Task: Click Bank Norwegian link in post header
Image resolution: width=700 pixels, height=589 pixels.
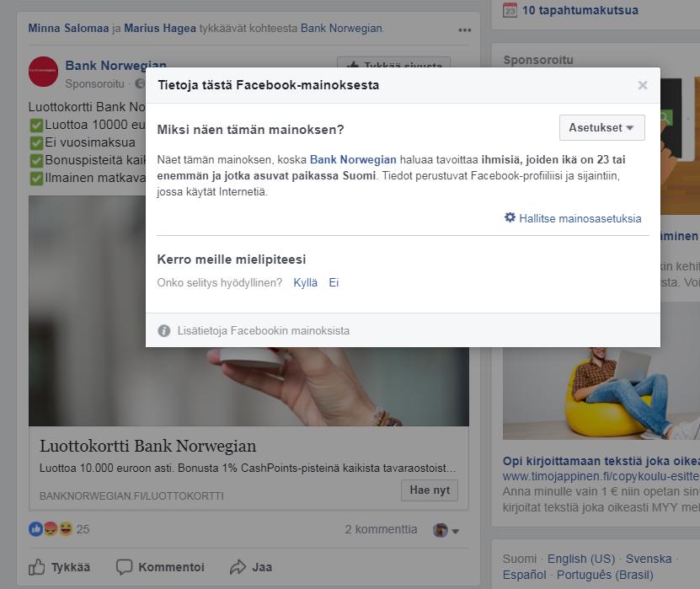Action: (x=341, y=28)
